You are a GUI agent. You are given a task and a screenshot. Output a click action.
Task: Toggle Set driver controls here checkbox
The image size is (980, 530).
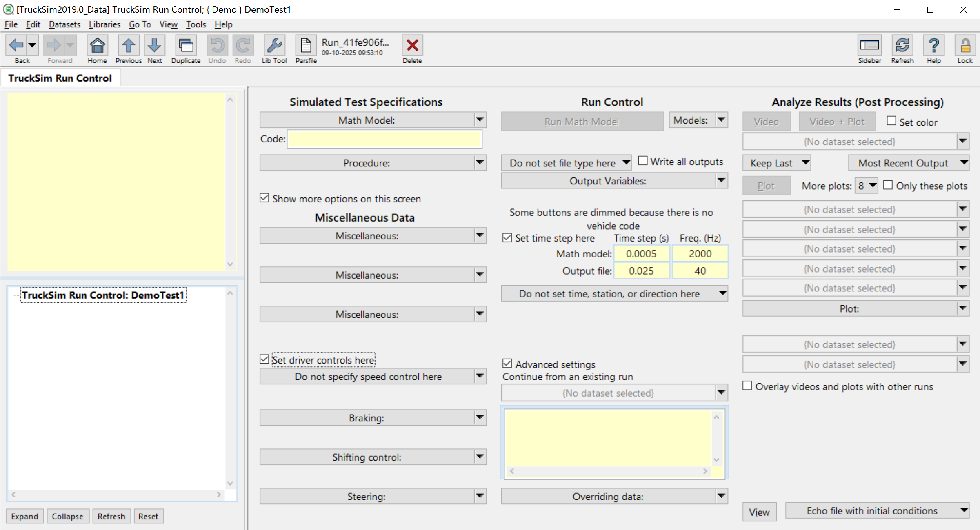[264, 359]
